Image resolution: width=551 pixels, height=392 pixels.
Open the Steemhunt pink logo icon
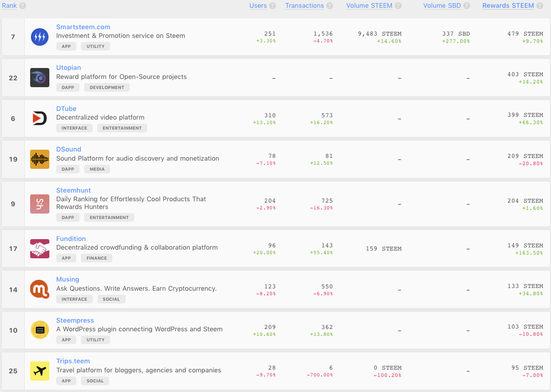pos(40,204)
